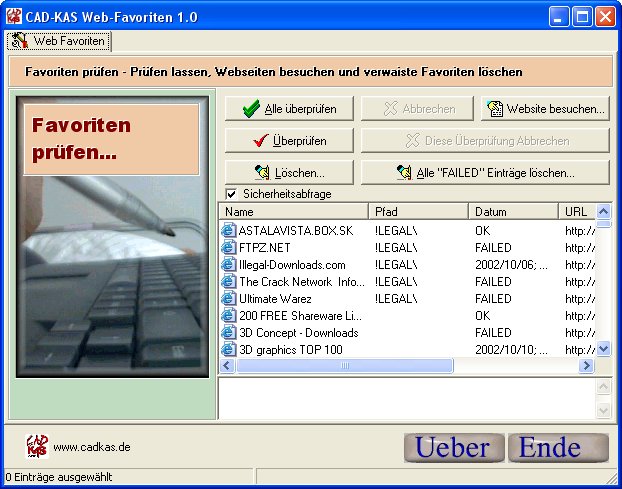Sort favorites by the Name column header
This screenshot has width=622, height=489.
click(x=293, y=212)
